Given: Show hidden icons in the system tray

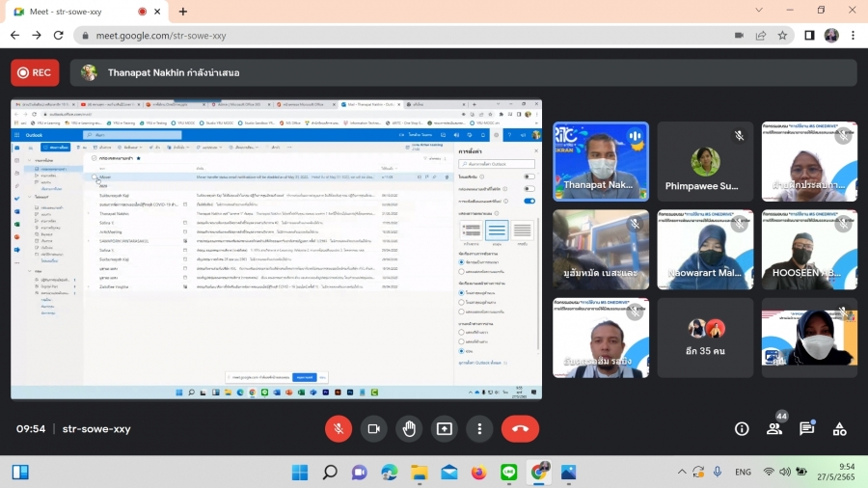Looking at the screenshot, I should point(682,472).
